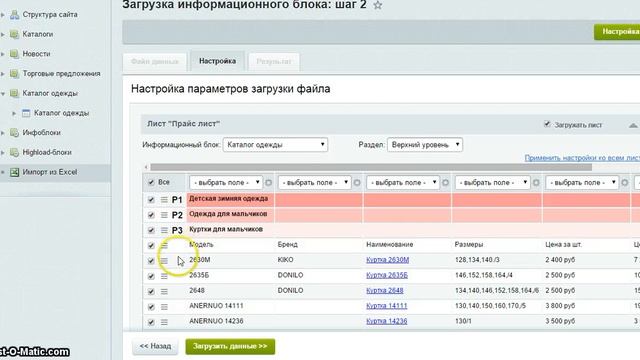This screenshot has width=640, height=360.
Task: Click gear icon beside third column field selector
Action: [x=446, y=182]
